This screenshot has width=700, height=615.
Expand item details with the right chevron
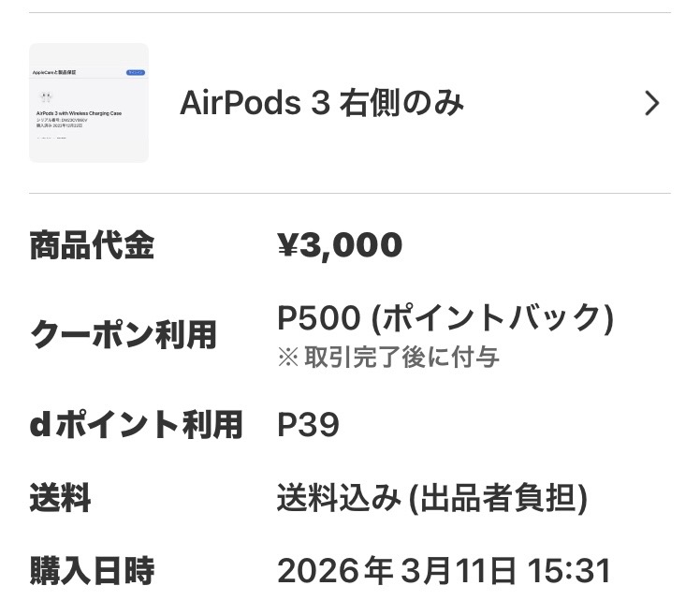coord(652,103)
